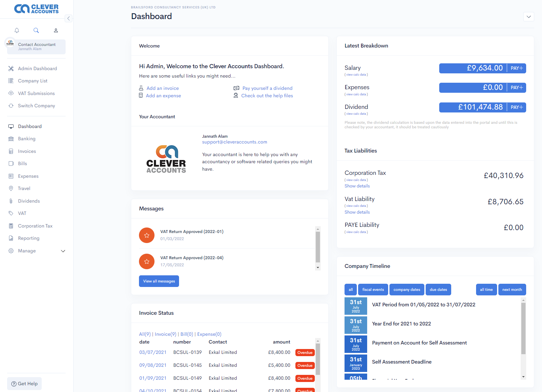This screenshot has height=392, width=542.
Task: Click the Clever Accounts logo
Action: click(36, 9)
